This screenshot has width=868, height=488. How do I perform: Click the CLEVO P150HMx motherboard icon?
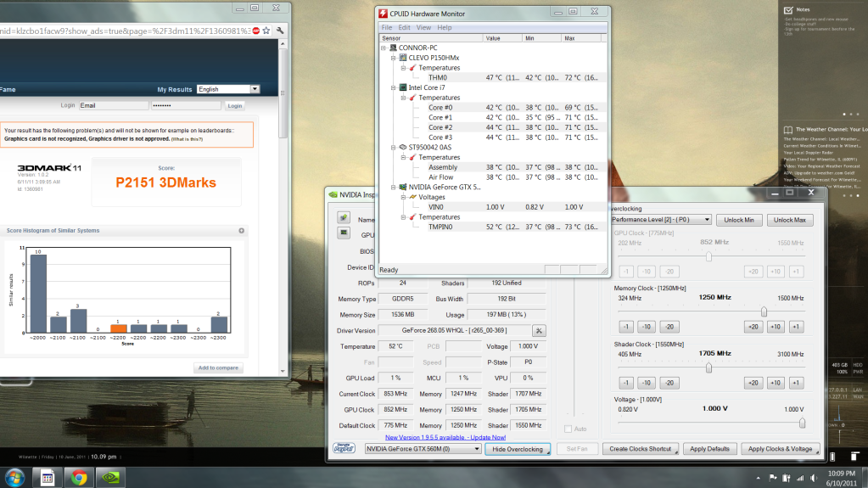pos(403,58)
